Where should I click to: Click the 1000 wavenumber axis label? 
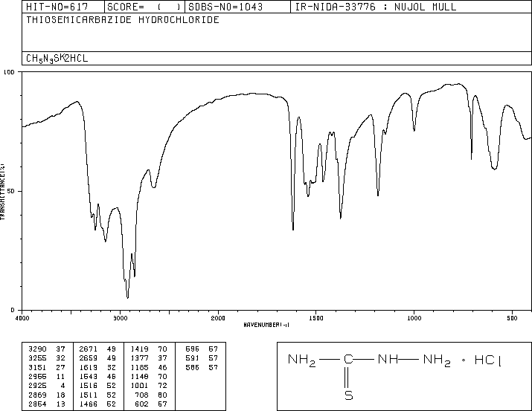click(x=414, y=318)
